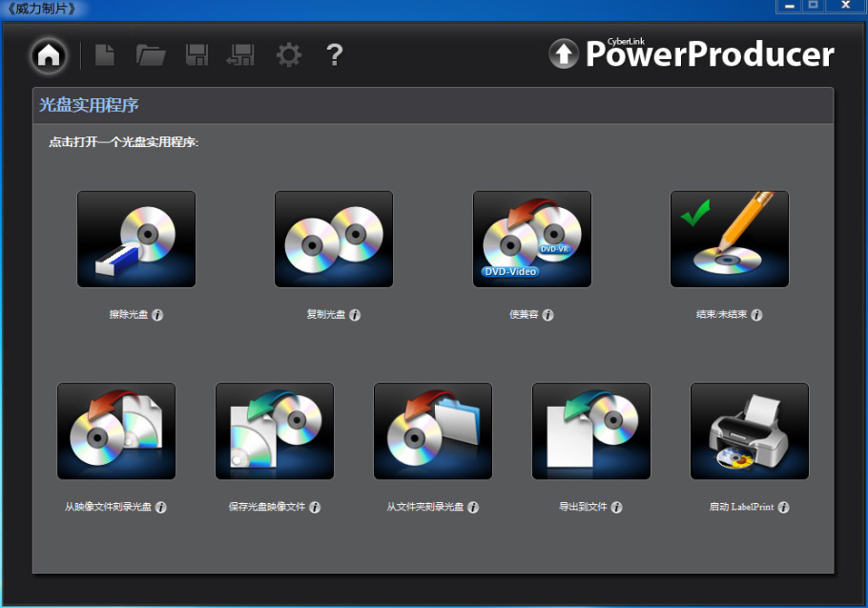Minimize the 威力制片 window
This screenshot has height=608, width=868.
click(x=790, y=6)
